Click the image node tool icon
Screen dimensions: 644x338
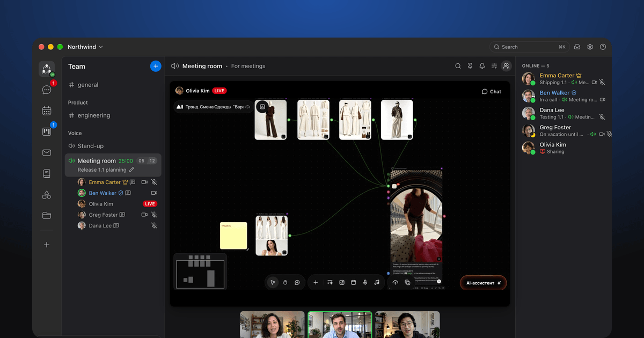(x=342, y=282)
